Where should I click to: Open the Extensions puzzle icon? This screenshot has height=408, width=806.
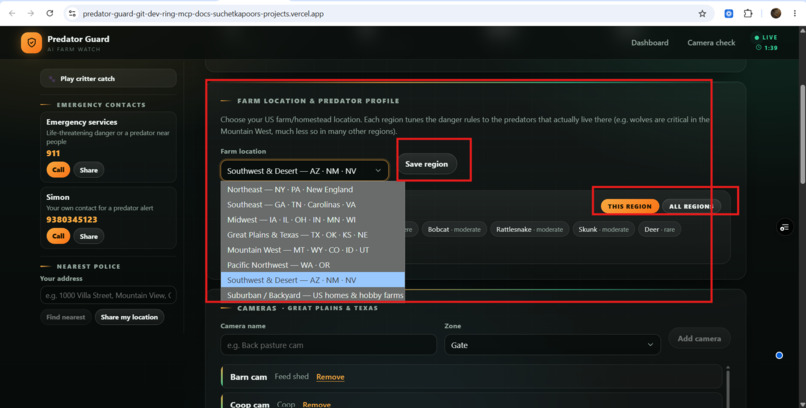click(x=748, y=14)
